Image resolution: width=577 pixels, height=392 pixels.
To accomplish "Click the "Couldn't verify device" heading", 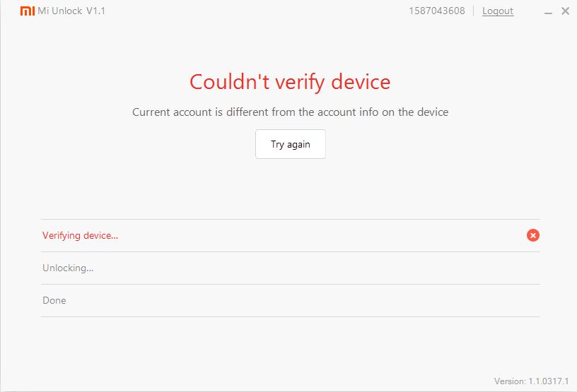I will pos(290,82).
